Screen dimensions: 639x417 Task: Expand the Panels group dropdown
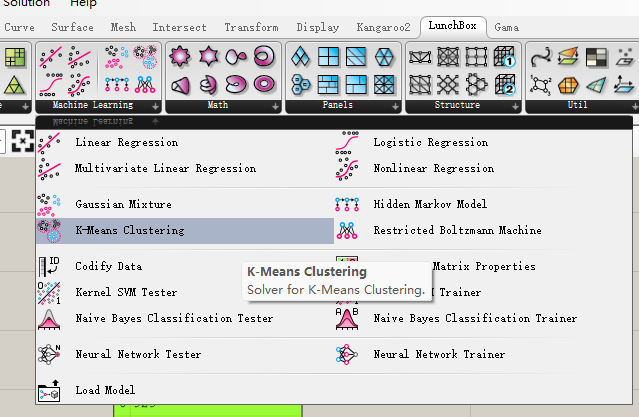click(395, 106)
